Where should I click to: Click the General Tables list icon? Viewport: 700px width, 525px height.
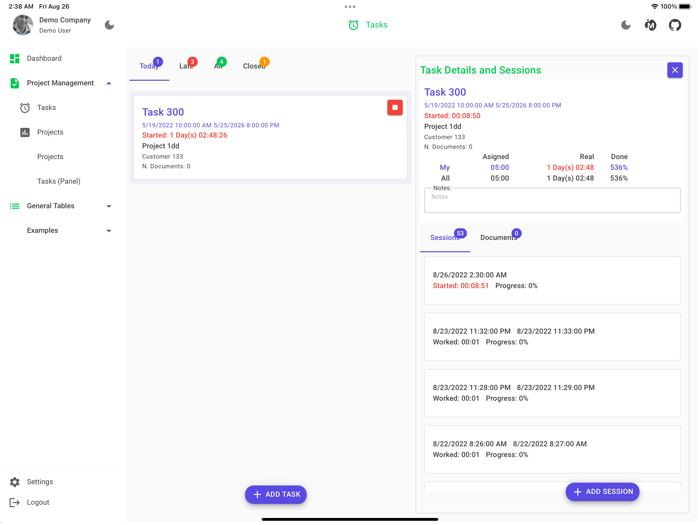15,206
